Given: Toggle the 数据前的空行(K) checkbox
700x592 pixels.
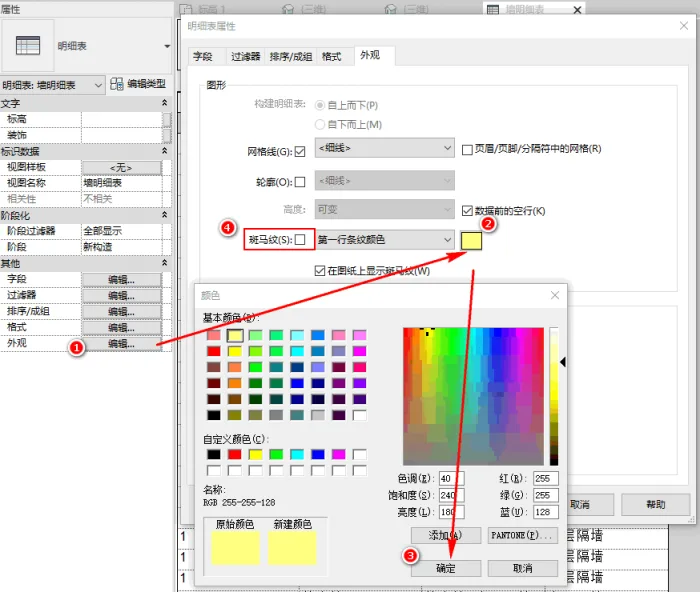Looking at the screenshot, I should pos(467,211).
